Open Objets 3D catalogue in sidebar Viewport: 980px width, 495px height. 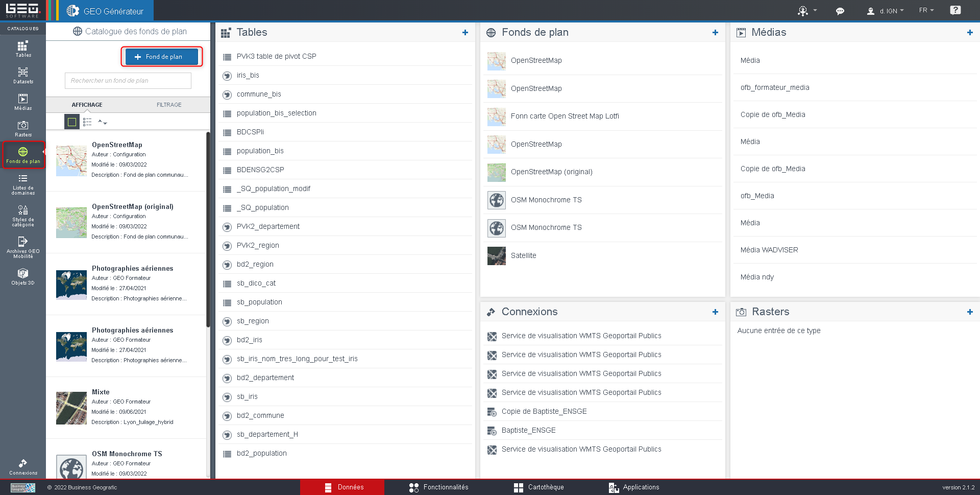[x=23, y=276]
